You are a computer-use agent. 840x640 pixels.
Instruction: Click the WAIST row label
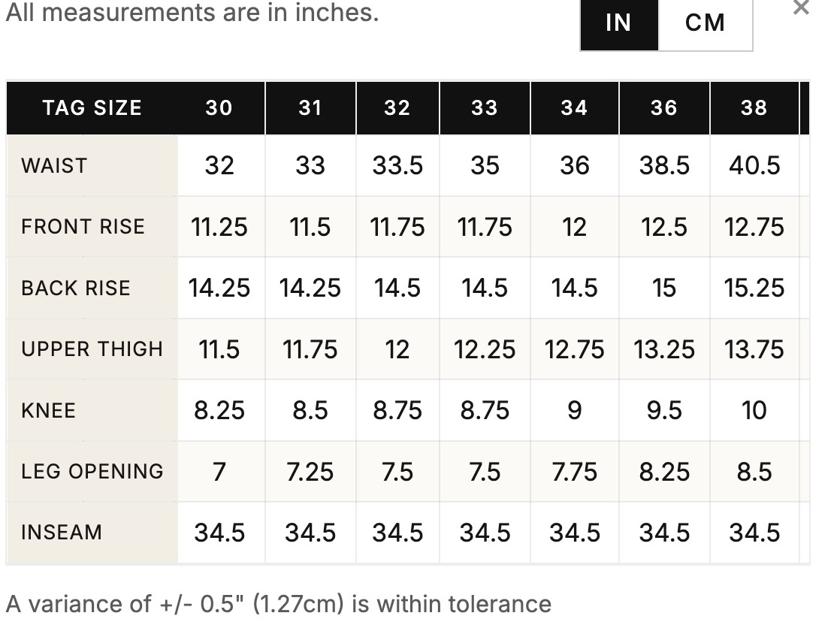[54, 166]
